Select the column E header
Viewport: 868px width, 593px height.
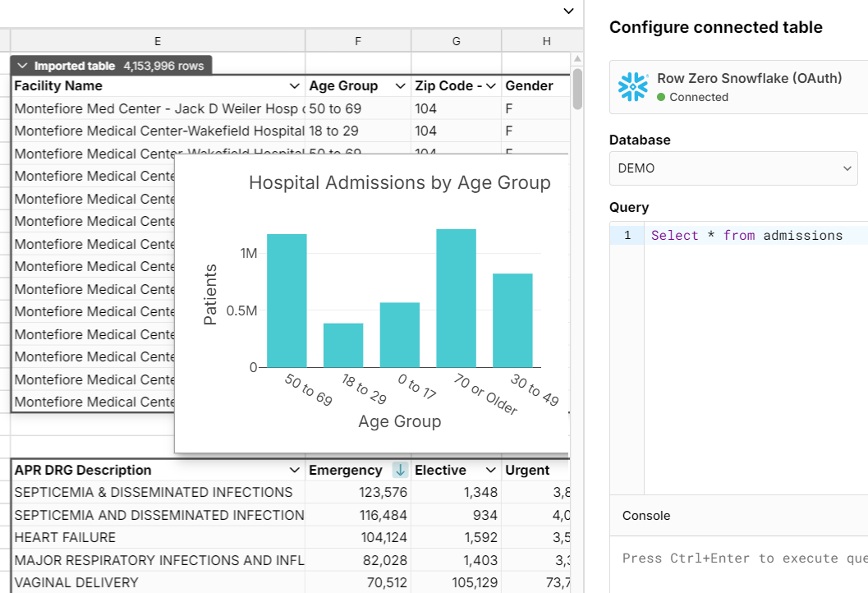pyautogui.click(x=157, y=40)
